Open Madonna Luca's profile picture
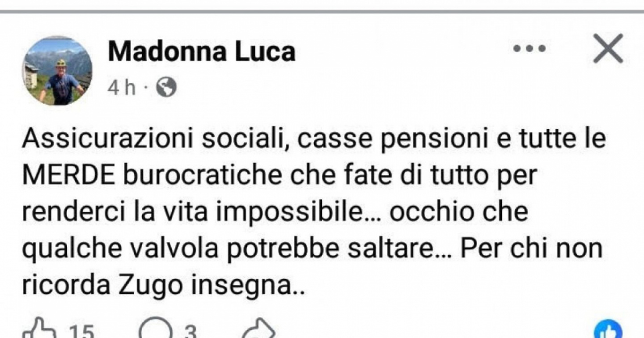Image resolution: width=644 pixels, height=338 pixels. point(57,71)
